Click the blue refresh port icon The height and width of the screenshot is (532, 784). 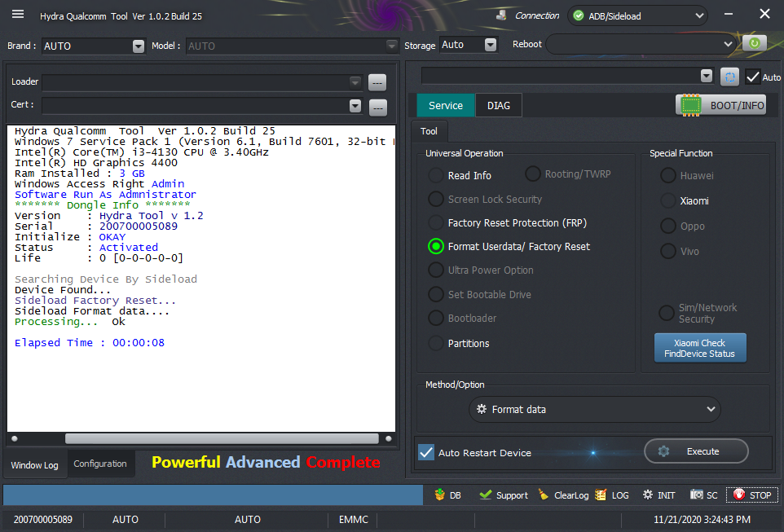point(729,77)
